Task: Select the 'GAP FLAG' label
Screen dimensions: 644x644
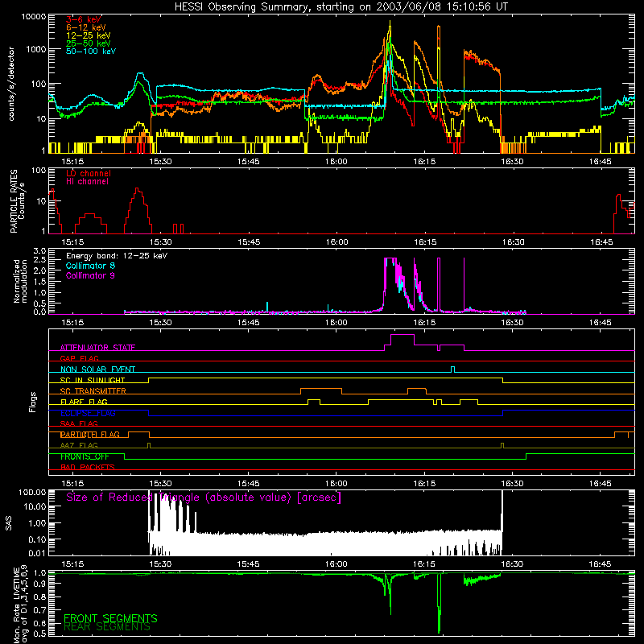Action: [79, 358]
